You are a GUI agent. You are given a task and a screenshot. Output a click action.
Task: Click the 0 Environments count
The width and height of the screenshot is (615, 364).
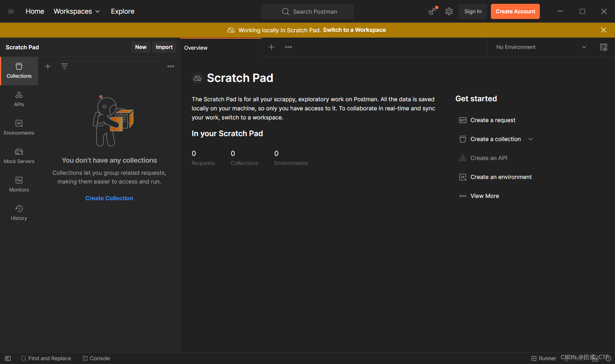291,158
